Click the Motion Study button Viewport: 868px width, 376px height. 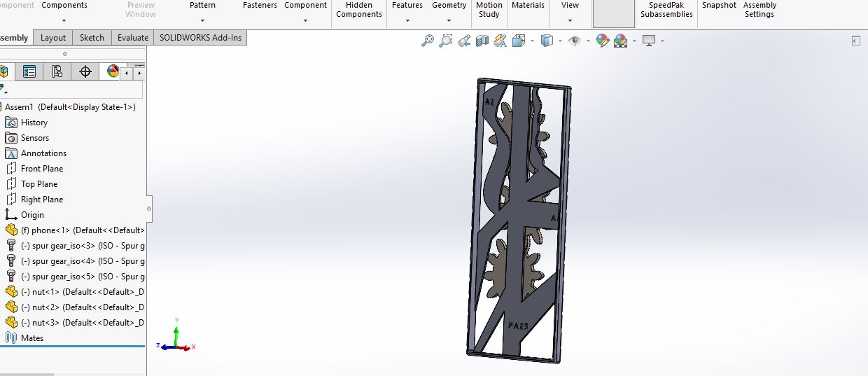click(489, 10)
